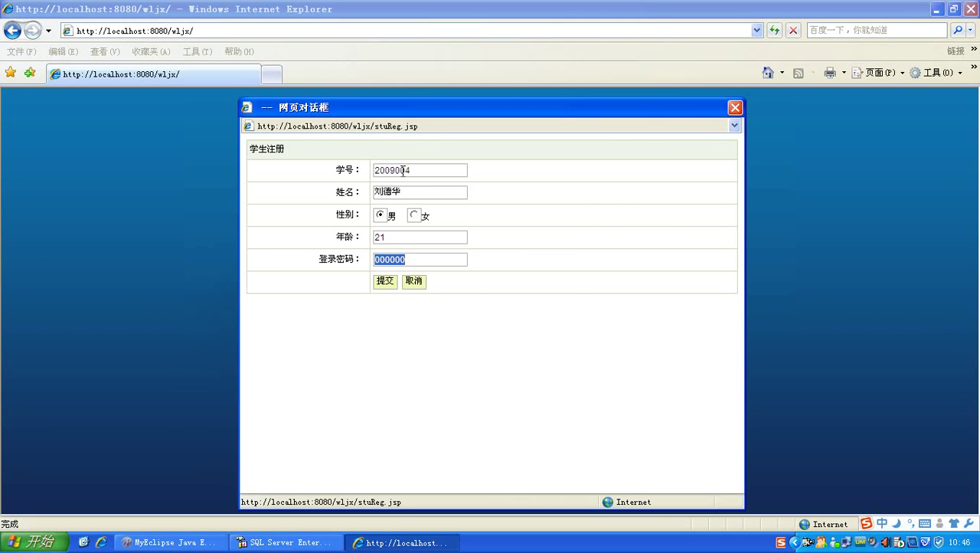The height and width of the screenshot is (553, 980).
Task: Click the Internet zone globe in the dialog status bar
Action: pyautogui.click(x=608, y=502)
